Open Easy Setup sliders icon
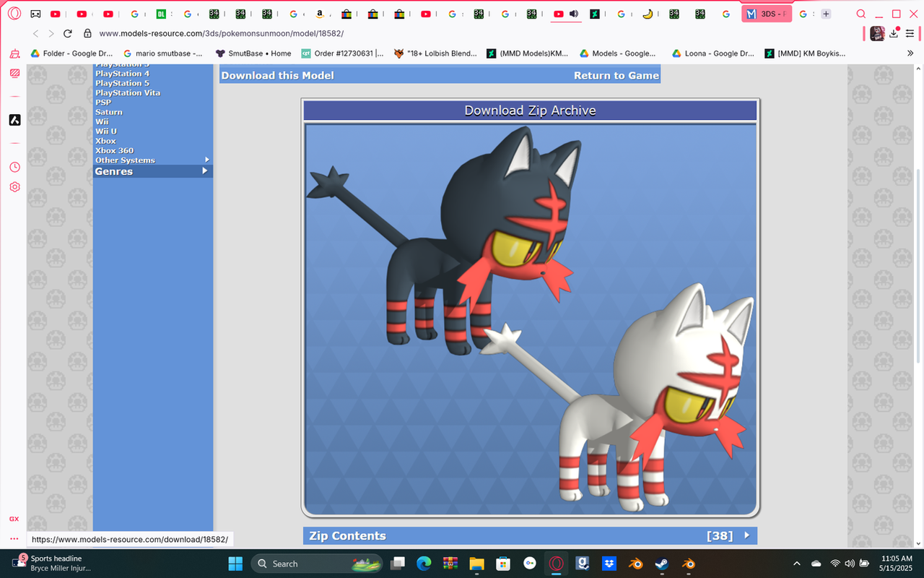 click(910, 33)
